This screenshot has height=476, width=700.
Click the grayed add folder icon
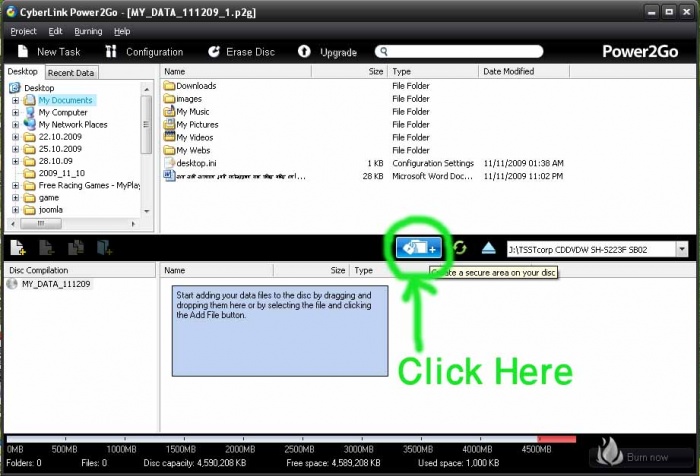(x=104, y=248)
